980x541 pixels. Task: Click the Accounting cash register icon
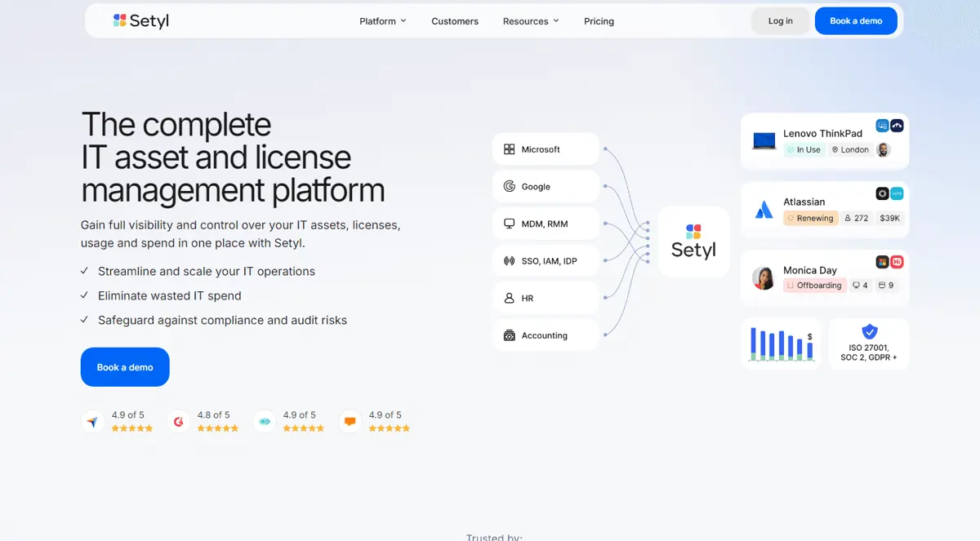pos(509,335)
